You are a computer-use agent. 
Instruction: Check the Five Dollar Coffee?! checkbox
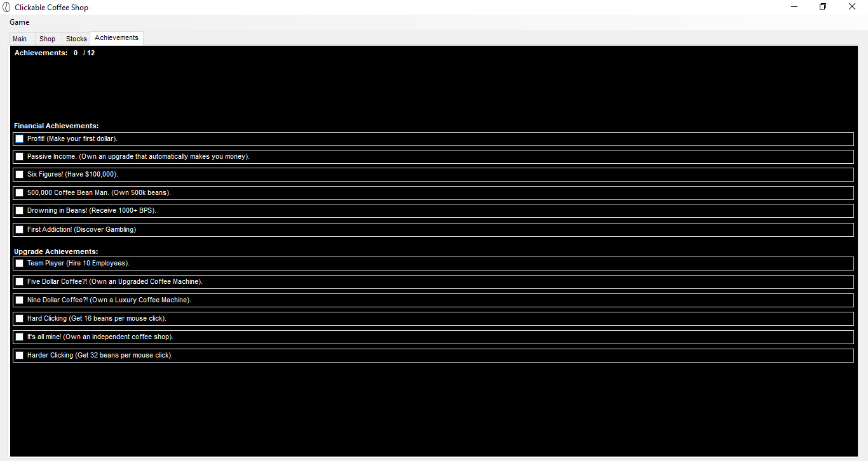19,281
